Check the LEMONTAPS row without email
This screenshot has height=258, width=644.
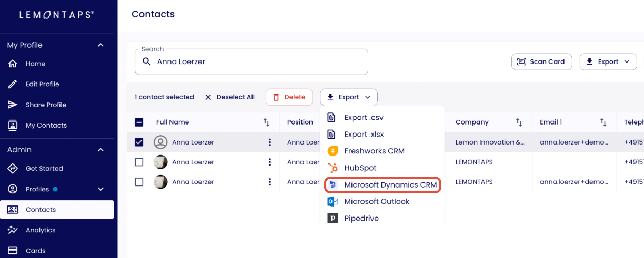139,162
